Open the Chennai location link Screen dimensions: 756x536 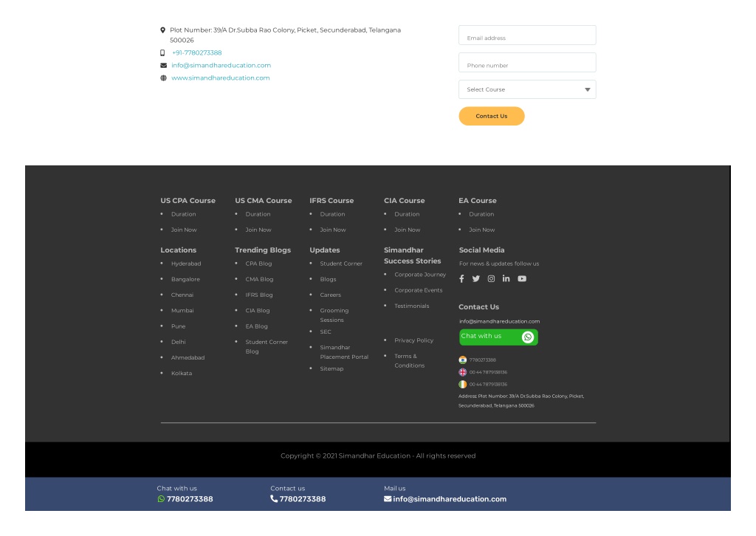(x=182, y=295)
